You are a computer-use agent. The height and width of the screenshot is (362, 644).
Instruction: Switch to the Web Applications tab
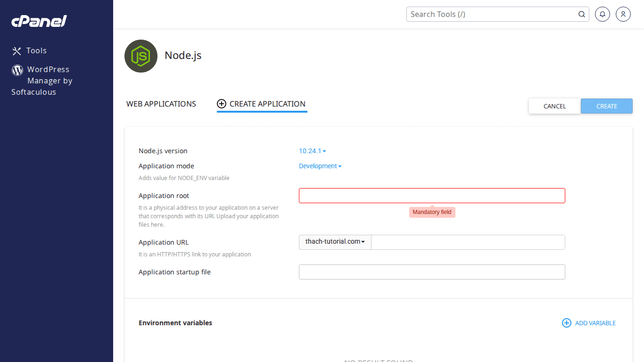(x=161, y=104)
